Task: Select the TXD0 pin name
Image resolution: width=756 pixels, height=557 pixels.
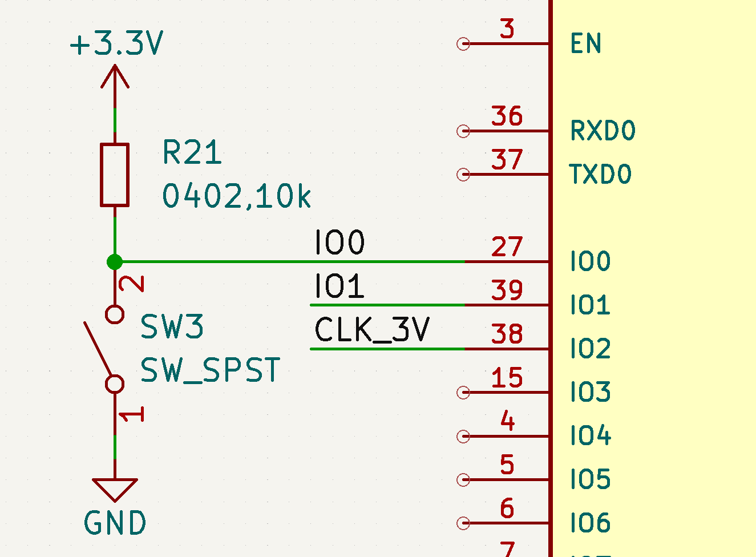Action: pos(601,174)
